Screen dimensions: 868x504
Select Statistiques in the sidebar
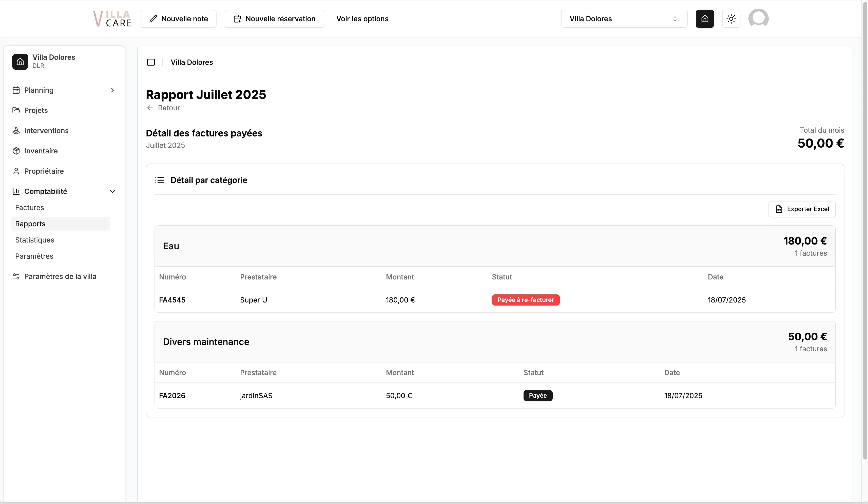click(34, 240)
